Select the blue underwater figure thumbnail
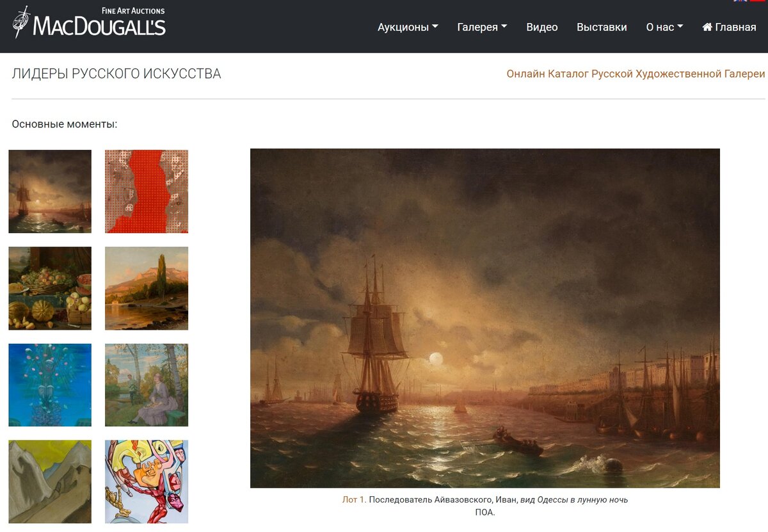Image resolution: width=768 pixels, height=532 pixels. click(x=50, y=385)
